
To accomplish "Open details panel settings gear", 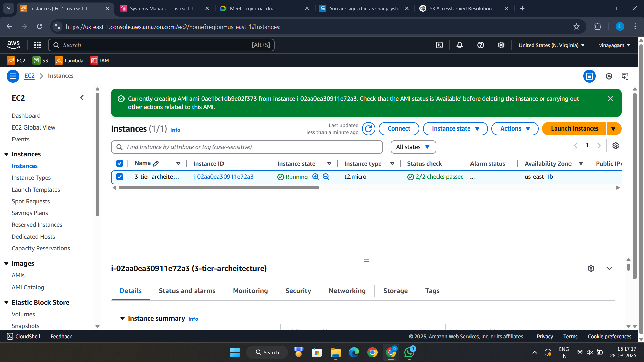I will coord(591,268).
